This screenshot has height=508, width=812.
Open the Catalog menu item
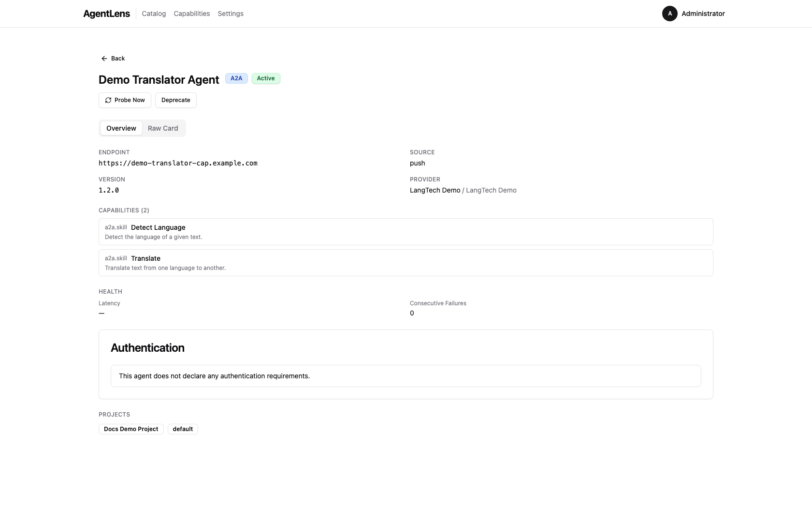tap(153, 14)
